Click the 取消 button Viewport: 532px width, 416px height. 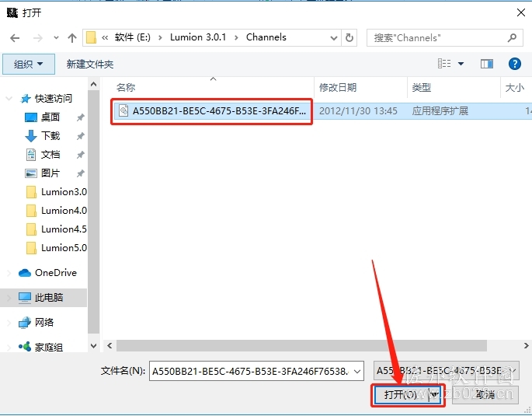(x=485, y=394)
